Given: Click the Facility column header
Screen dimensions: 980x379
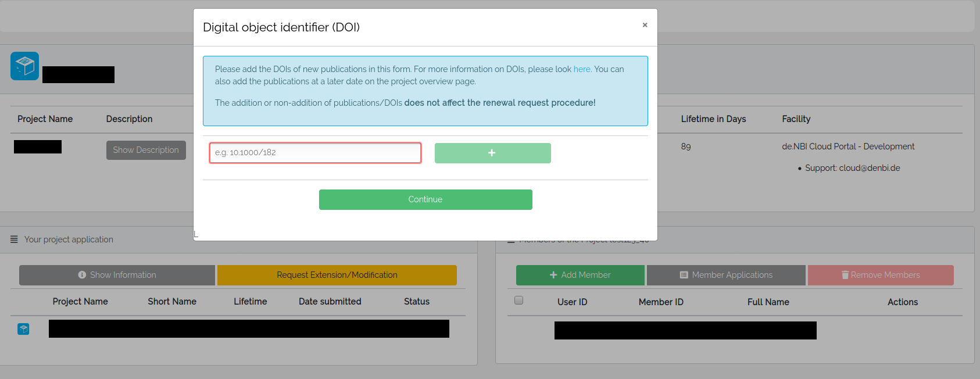Looking at the screenshot, I should pyautogui.click(x=796, y=119).
